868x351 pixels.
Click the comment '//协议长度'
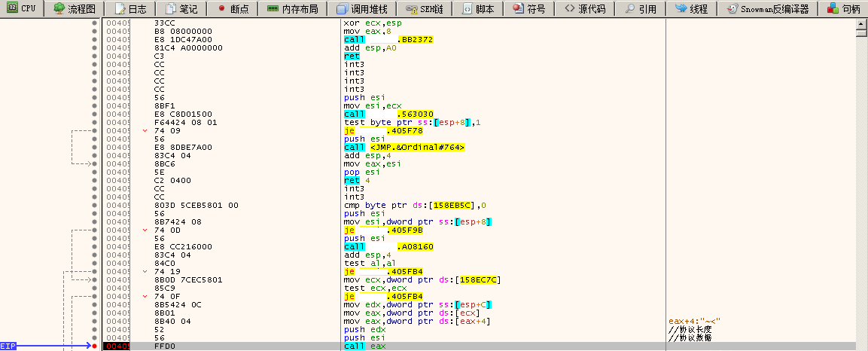(x=690, y=329)
